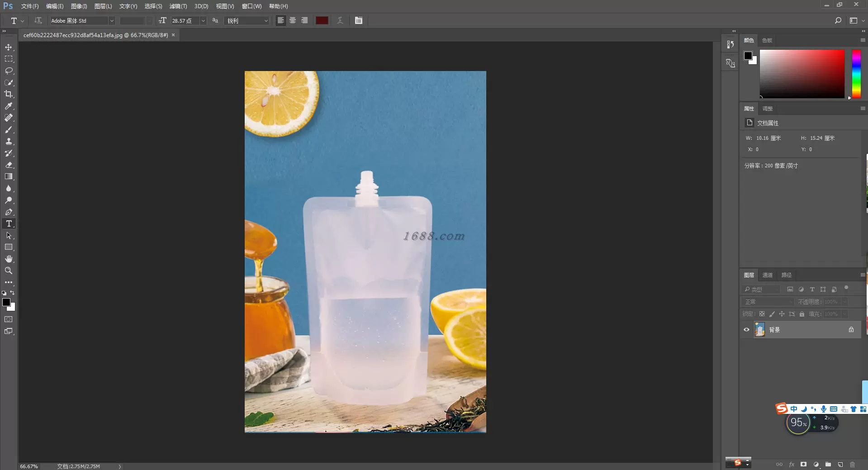
Task: Open the 滤镜(T) menu
Action: [178, 6]
